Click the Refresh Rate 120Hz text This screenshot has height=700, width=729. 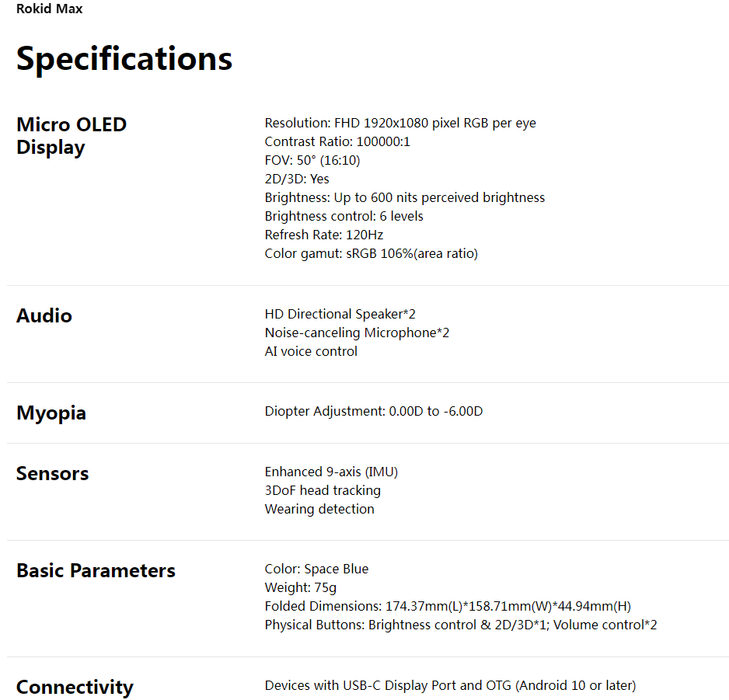[324, 235]
